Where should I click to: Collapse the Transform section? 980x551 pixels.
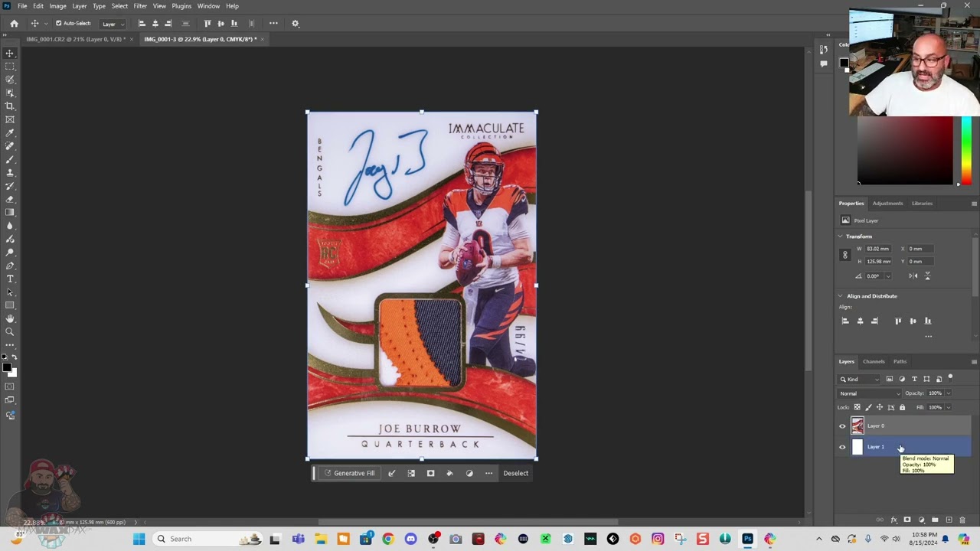pyautogui.click(x=841, y=236)
